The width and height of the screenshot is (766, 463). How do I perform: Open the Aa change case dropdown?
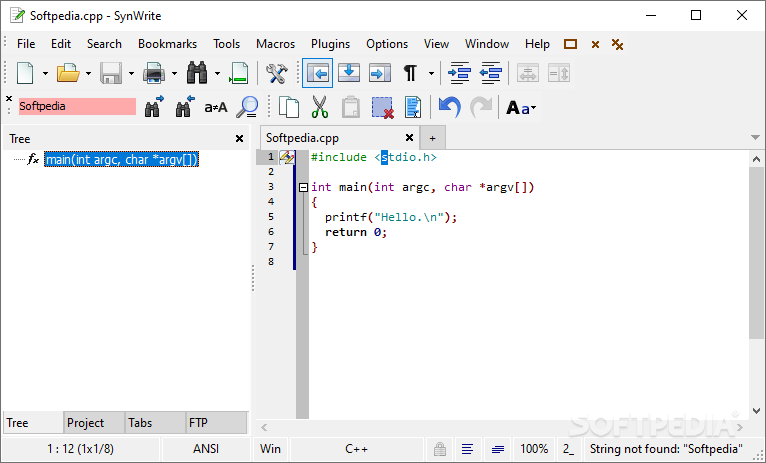coord(521,107)
